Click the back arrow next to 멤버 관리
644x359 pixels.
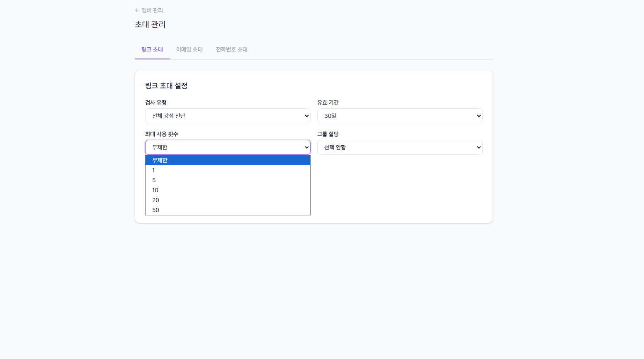(x=137, y=10)
